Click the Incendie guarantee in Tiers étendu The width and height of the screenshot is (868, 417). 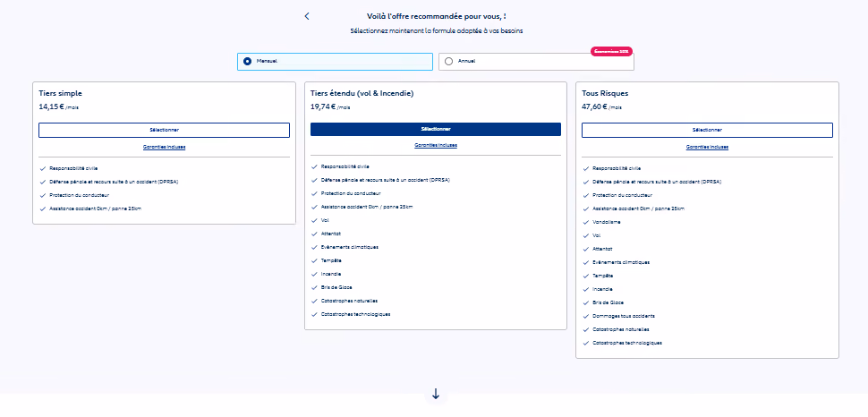331,274
